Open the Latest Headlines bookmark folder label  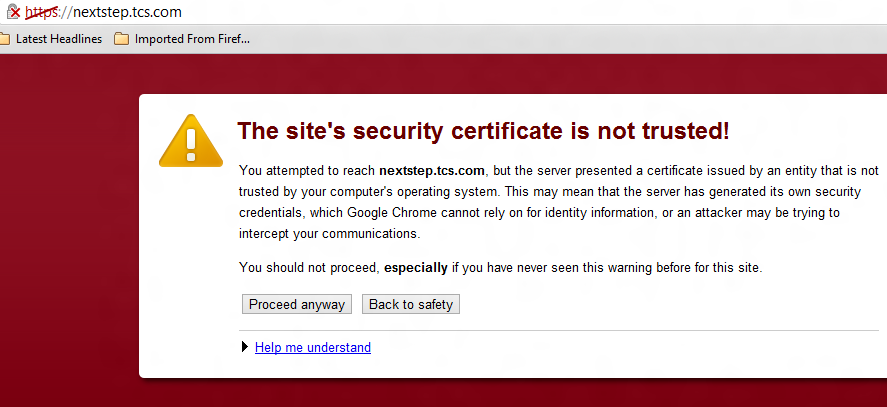[x=59, y=39]
